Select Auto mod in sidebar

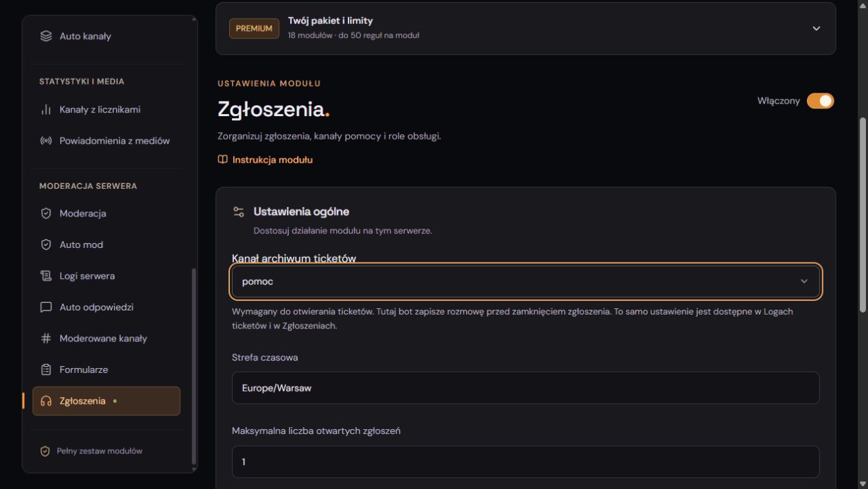coord(106,244)
